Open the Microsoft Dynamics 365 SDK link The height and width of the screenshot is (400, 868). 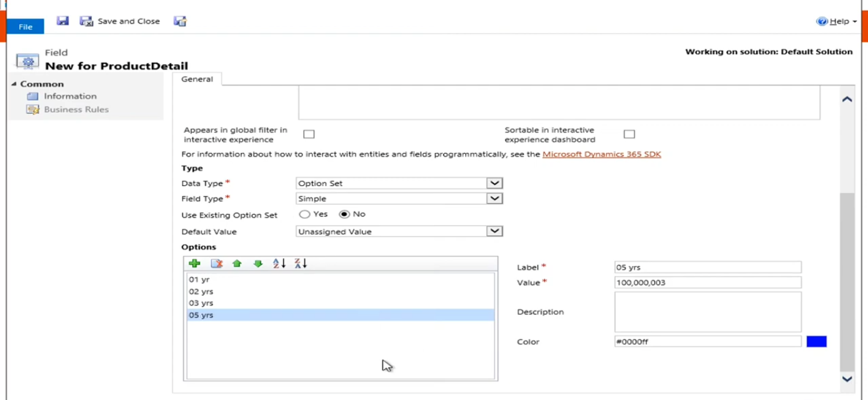[601, 154]
